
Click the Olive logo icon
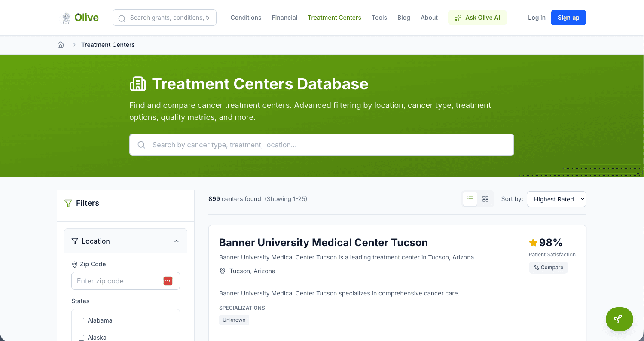click(67, 18)
